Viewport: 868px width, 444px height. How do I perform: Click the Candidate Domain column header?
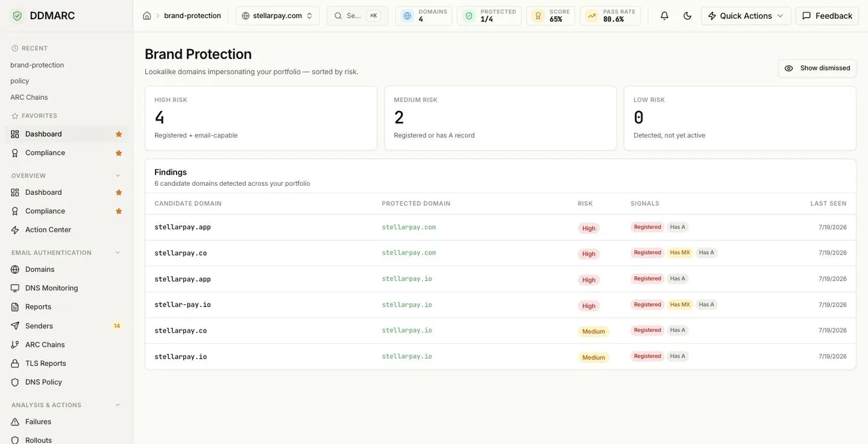pos(188,204)
